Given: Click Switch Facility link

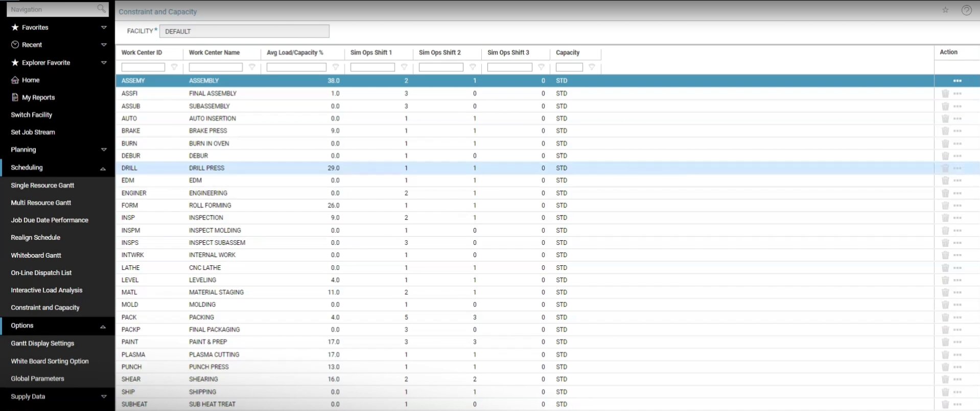Looking at the screenshot, I should 32,115.
